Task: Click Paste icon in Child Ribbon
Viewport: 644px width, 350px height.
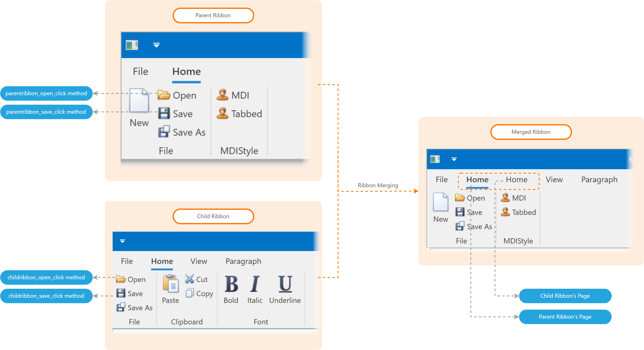Action: [x=171, y=283]
